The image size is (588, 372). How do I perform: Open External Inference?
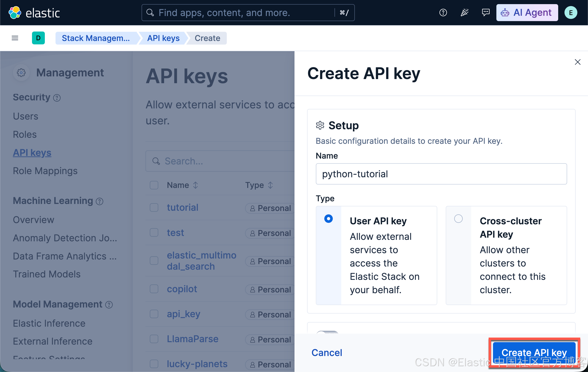point(53,341)
